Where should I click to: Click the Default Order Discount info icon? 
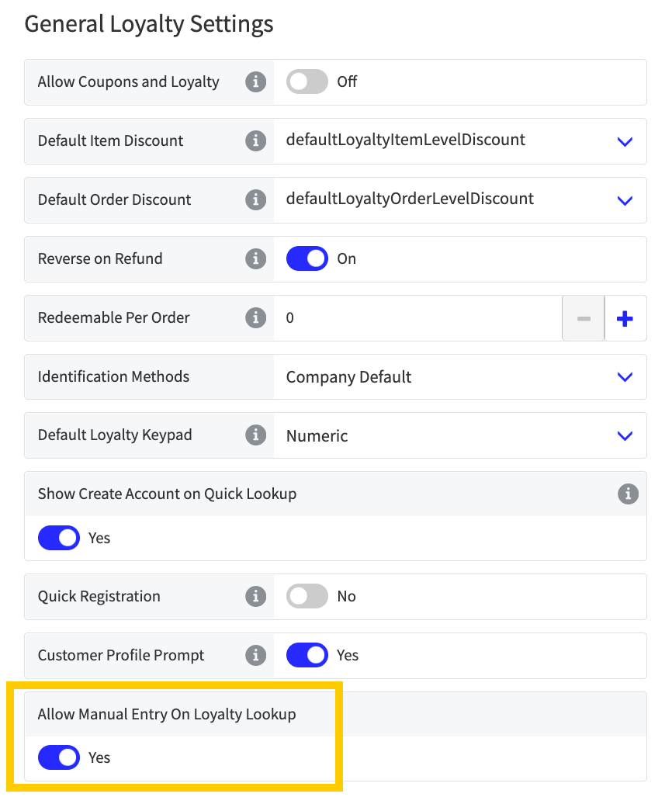256,199
